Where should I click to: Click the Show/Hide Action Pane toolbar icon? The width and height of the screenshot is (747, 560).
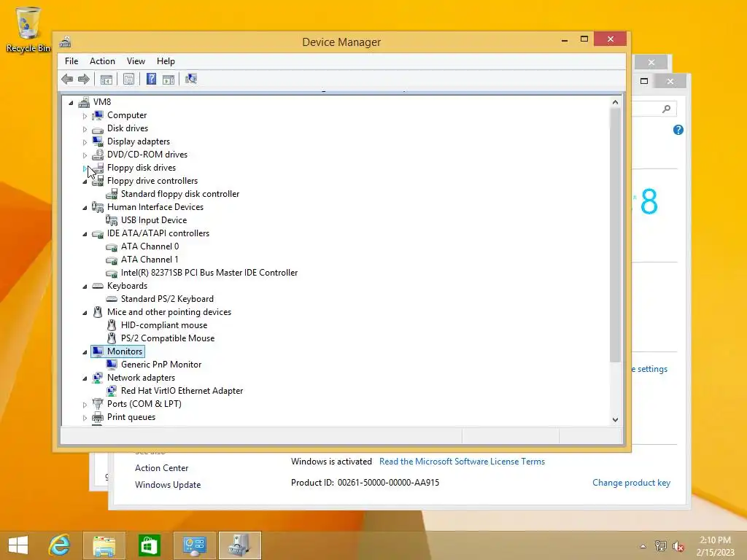click(169, 79)
